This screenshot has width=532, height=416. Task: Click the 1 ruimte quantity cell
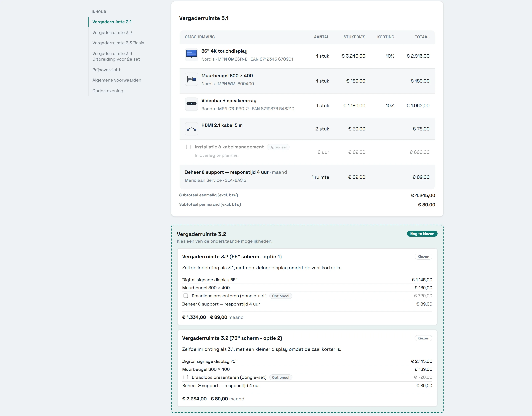320,177
